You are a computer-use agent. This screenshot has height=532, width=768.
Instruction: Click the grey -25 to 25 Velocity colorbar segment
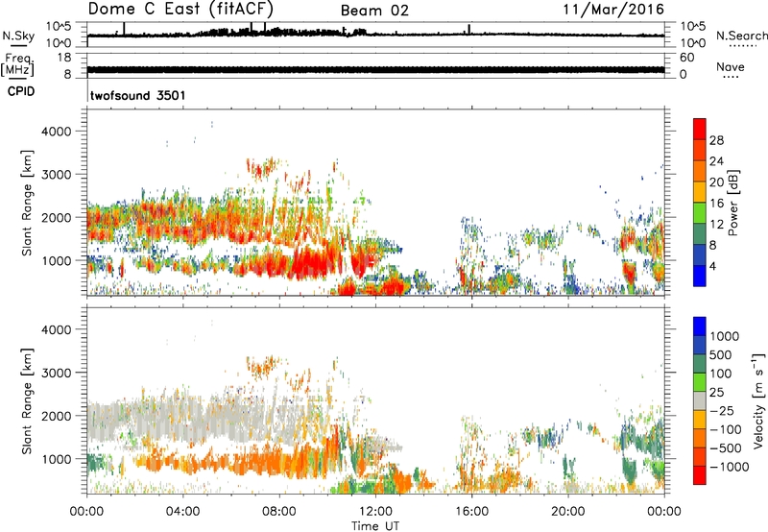[x=700, y=400]
